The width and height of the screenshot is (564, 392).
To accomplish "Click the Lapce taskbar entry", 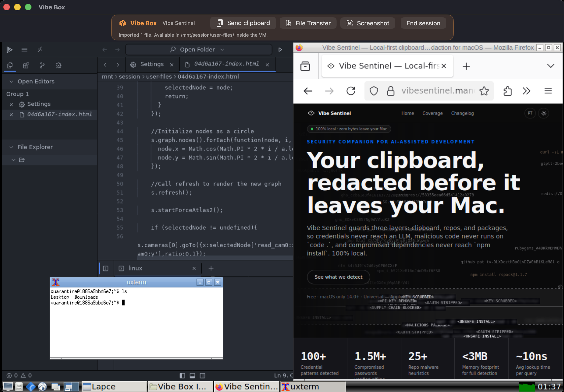I will pos(114,387).
